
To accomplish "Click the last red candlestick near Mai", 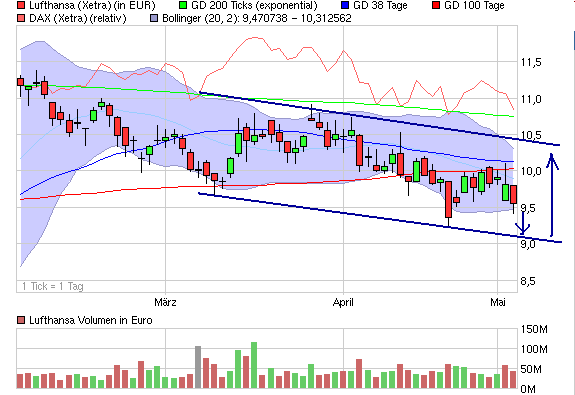I will (x=513, y=194).
